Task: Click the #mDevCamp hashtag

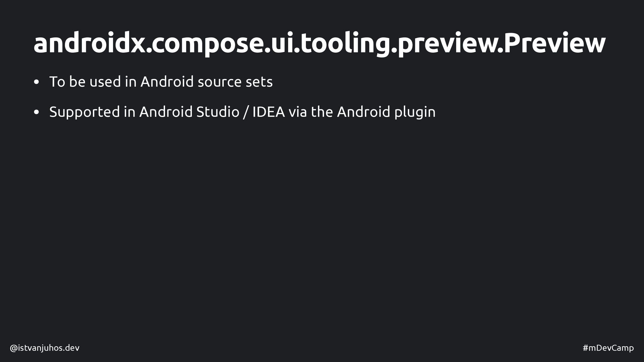Action: 608,348
